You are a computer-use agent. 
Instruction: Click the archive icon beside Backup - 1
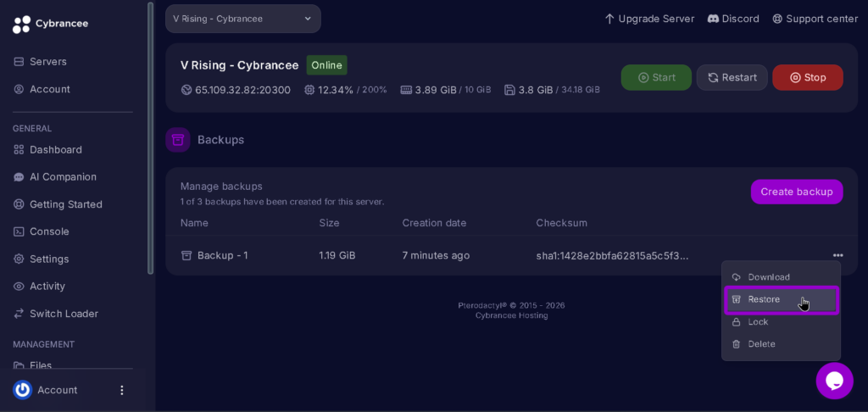coord(186,255)
